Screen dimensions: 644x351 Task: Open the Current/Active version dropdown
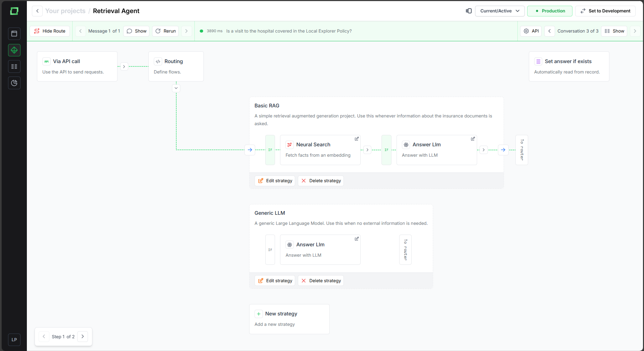[x=500, y=11]
